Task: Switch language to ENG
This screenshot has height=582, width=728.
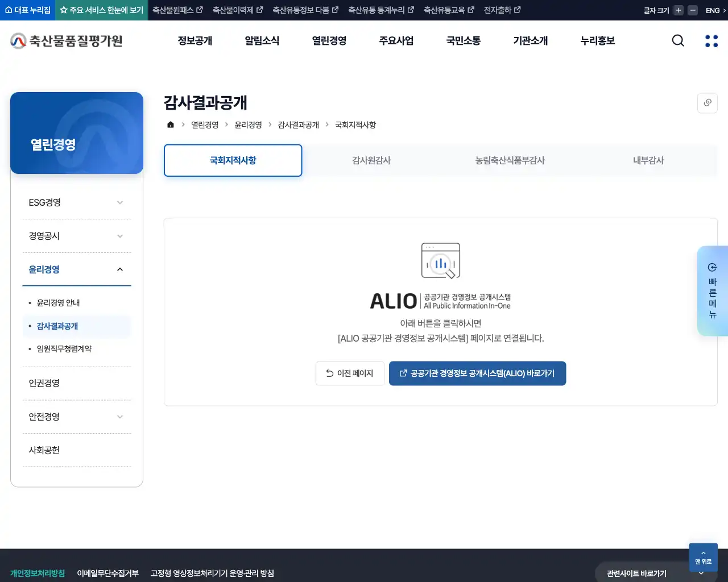Action: pyautogui.click(x=715, y=10)
